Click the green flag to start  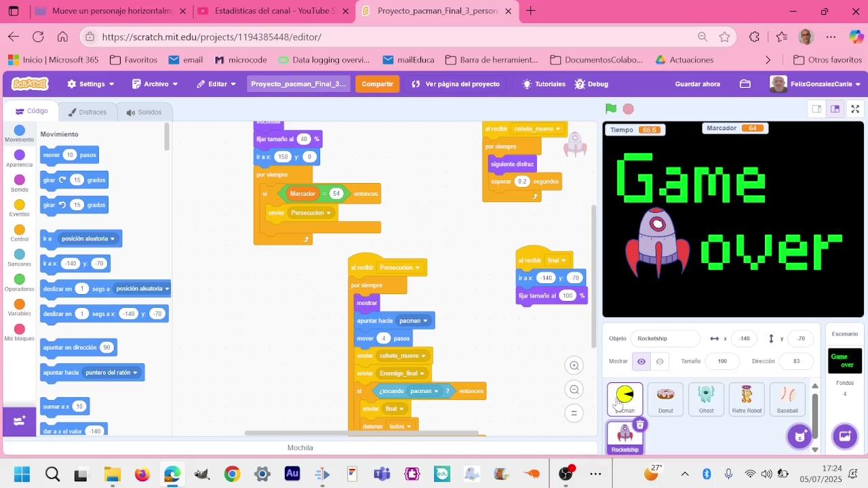click(x=611, y=108)
